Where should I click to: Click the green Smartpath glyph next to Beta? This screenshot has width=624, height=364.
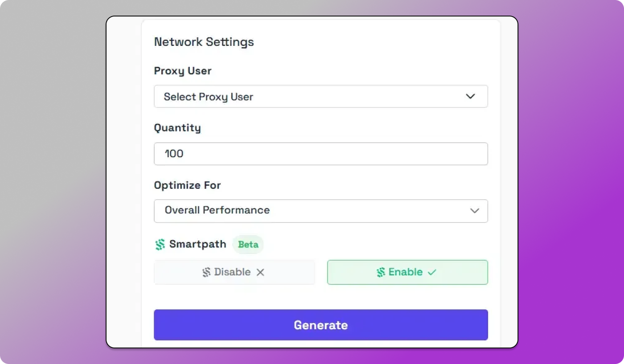[160, 244]
